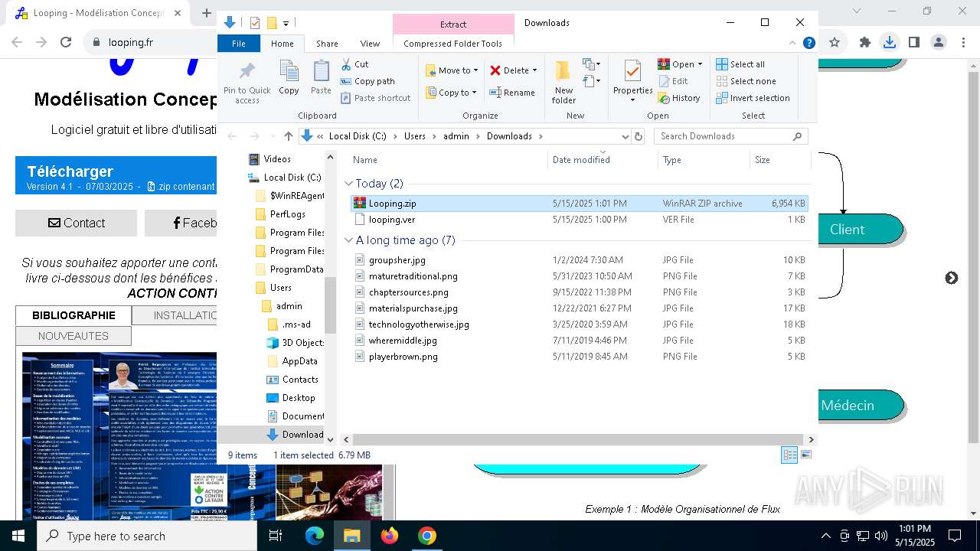980x551 pixels.
Task: Reload the Chrome page
Action: (66, 43)
